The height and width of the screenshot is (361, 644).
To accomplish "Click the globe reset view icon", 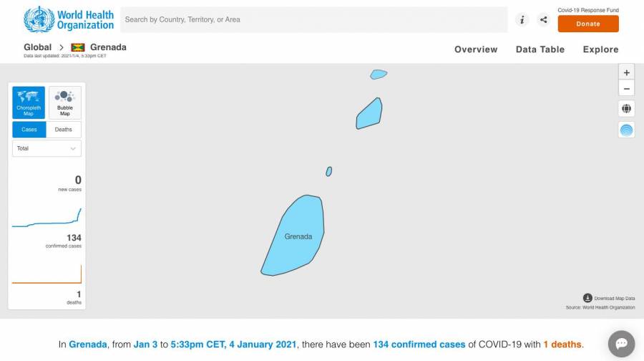I will tap(626, 109).
